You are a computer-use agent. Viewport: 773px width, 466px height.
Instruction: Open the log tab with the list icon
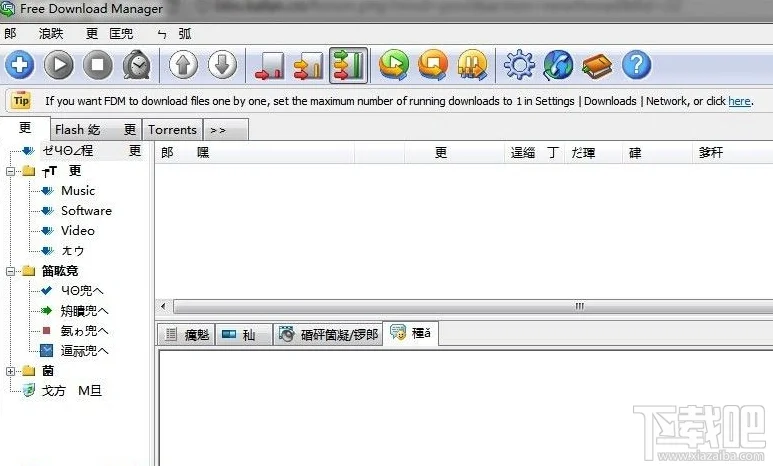click(187, 335)
